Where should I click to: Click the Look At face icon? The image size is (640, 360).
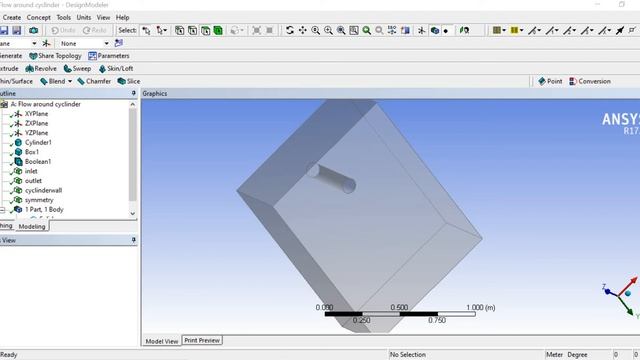tap(464, 30)
